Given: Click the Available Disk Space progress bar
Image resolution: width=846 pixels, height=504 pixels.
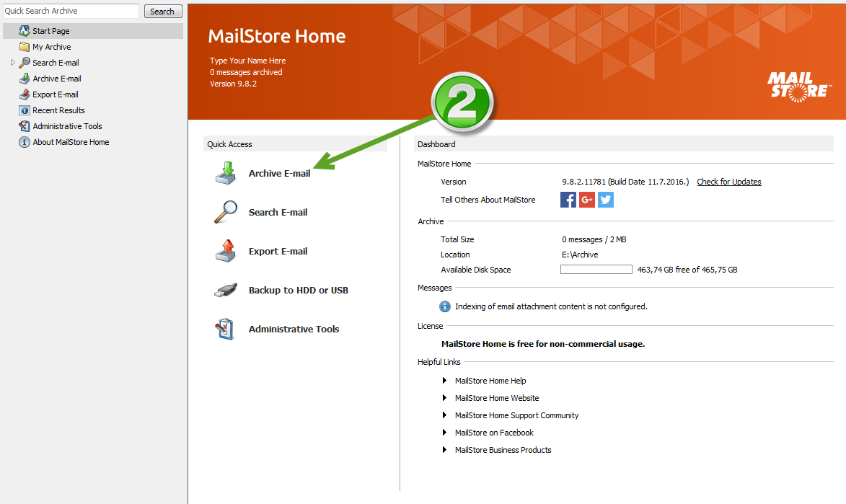Looking at the screenshot, I should (x=596, y=269).
